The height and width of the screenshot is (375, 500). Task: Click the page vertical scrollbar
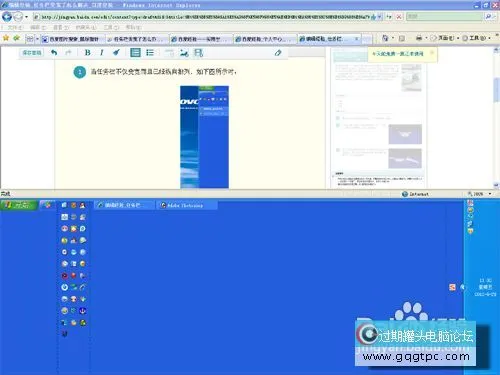496,117
